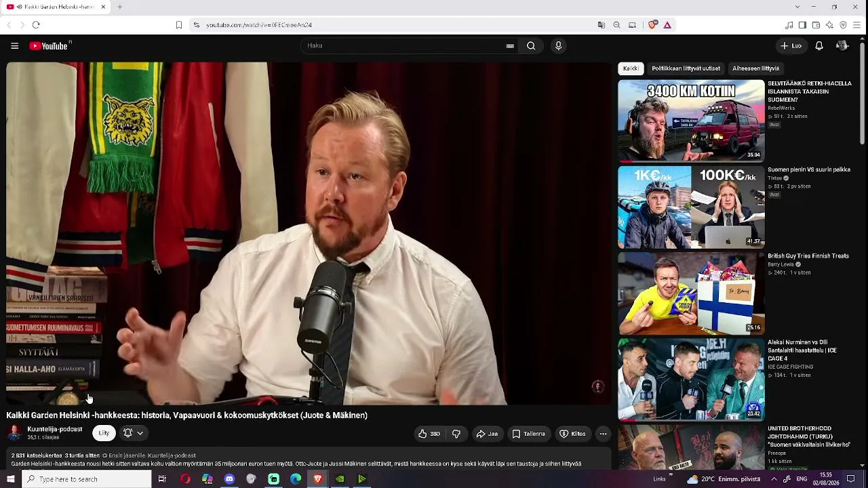Select the Kaikki filter chip
This screenshot has width=868, height=488.
click(631, 68)
